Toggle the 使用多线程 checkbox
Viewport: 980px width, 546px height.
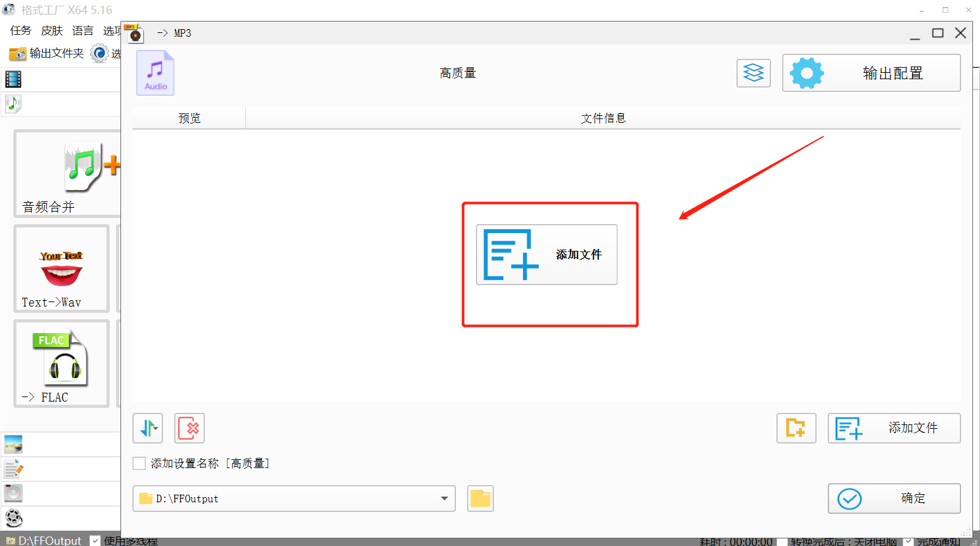click(x=95, y=540)
